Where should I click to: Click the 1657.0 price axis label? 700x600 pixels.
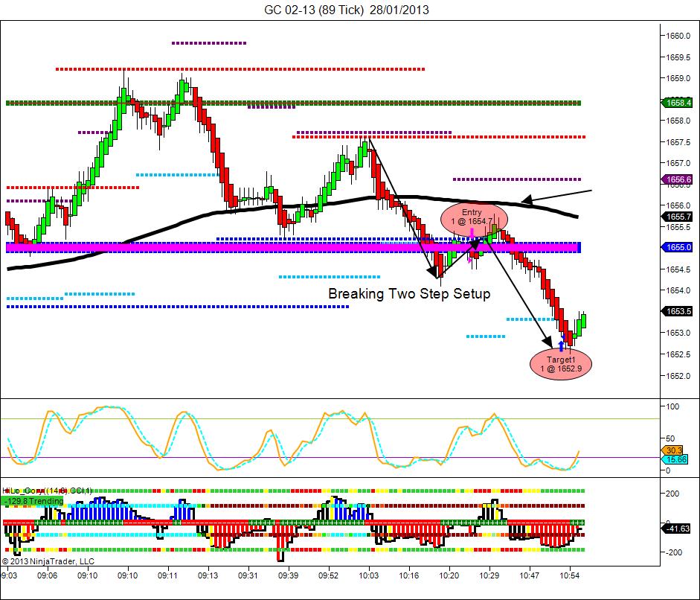tap(678, 163)
